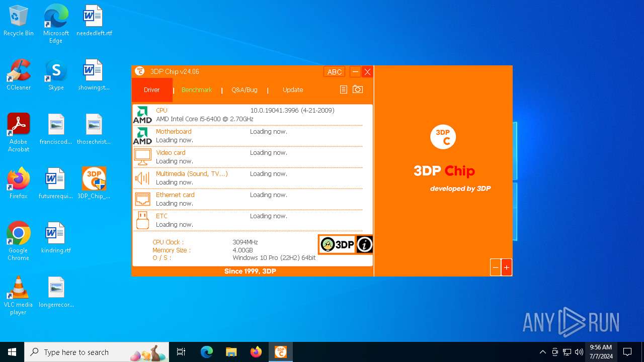This screenshot has width=644, height=362.
Task: Select the CCleaner desktop shortcut
Action: click(x=19, y=75)
